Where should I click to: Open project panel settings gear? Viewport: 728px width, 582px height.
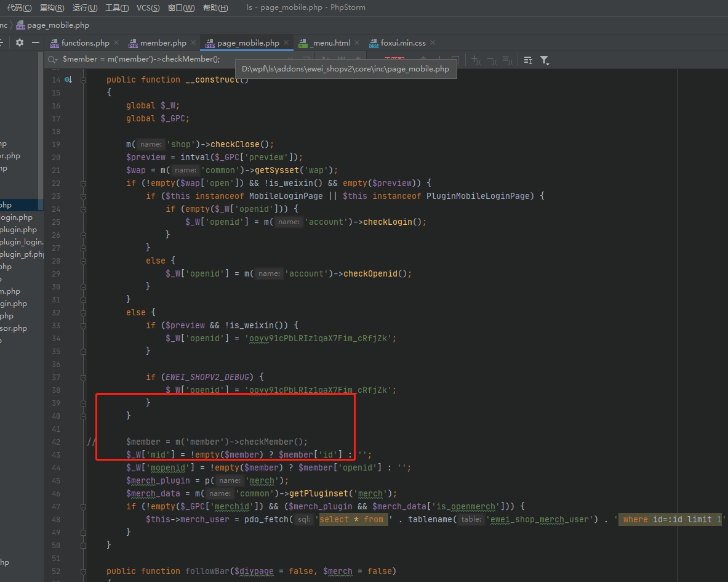tap(20, 42)
